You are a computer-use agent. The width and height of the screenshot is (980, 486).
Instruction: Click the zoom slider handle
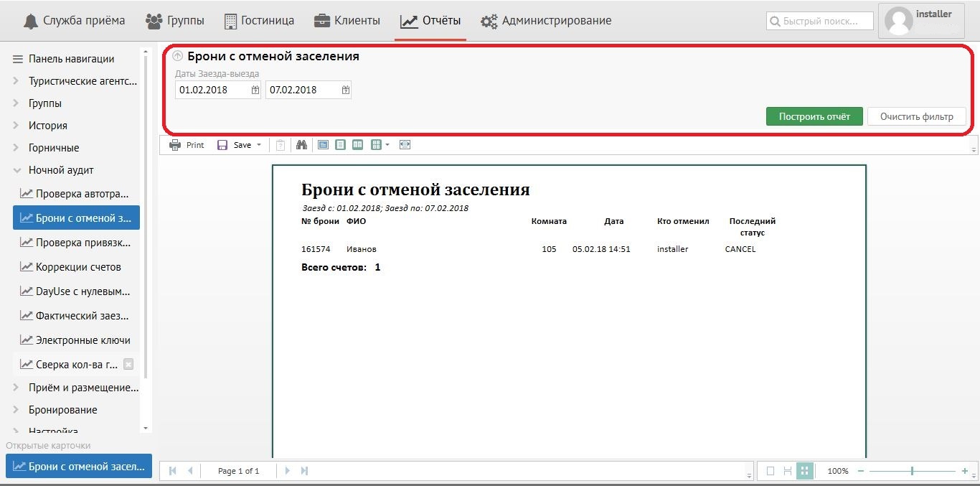912,471
